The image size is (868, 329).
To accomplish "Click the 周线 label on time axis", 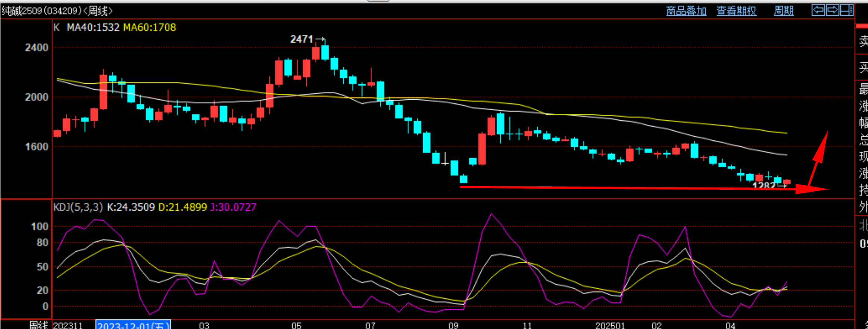I will click(39, 325).
